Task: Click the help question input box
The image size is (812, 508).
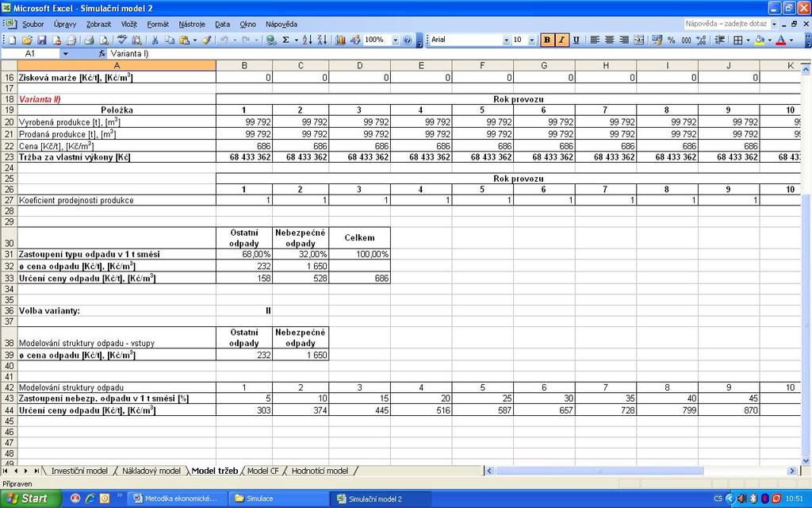Action: (x=726, y=24)
